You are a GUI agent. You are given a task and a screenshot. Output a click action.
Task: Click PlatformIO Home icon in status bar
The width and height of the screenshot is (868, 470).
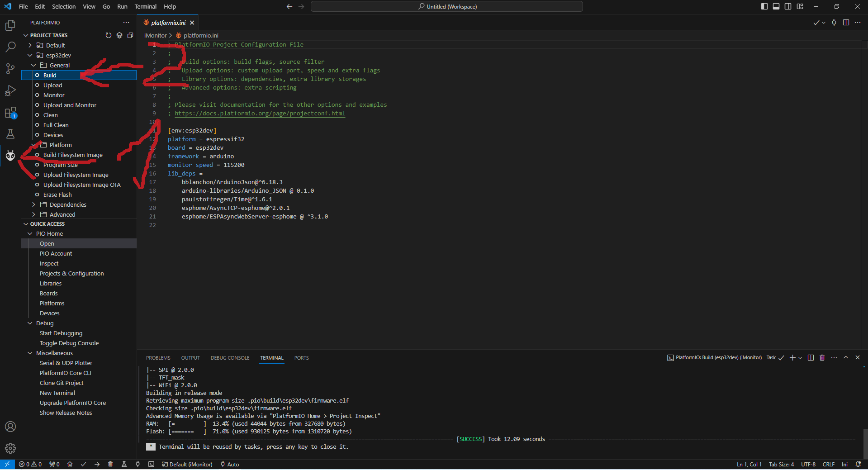70,464
